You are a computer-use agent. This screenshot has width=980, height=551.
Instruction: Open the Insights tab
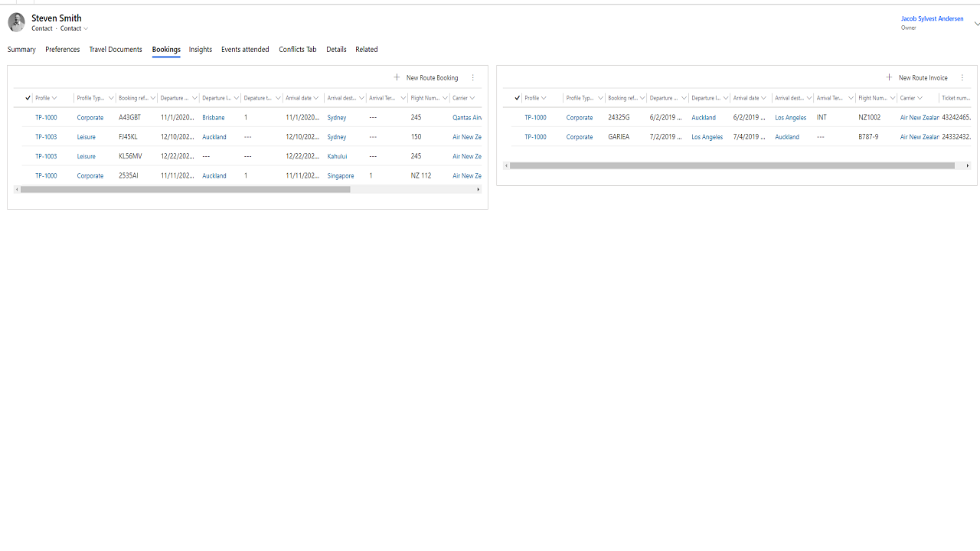coord(201,50)
